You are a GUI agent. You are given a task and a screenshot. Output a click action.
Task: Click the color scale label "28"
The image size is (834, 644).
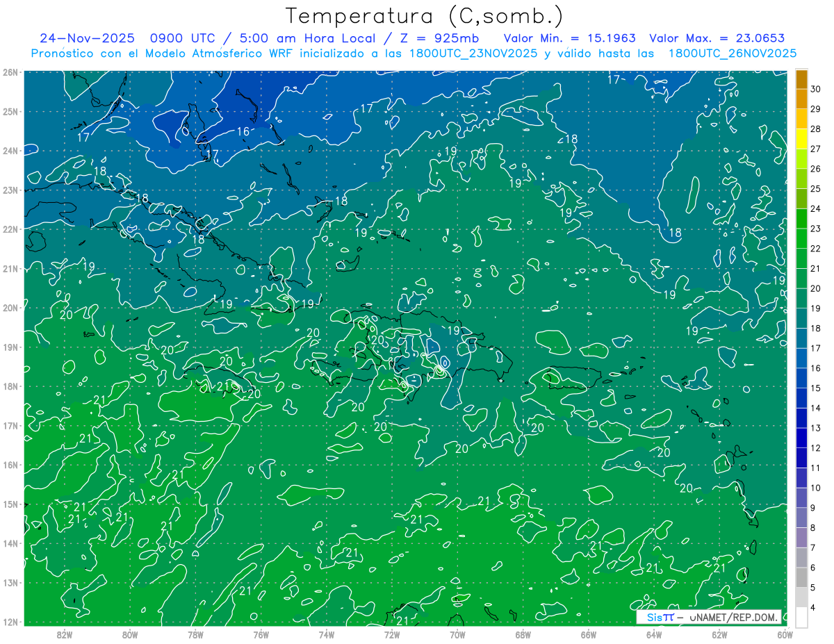(815, 129)
